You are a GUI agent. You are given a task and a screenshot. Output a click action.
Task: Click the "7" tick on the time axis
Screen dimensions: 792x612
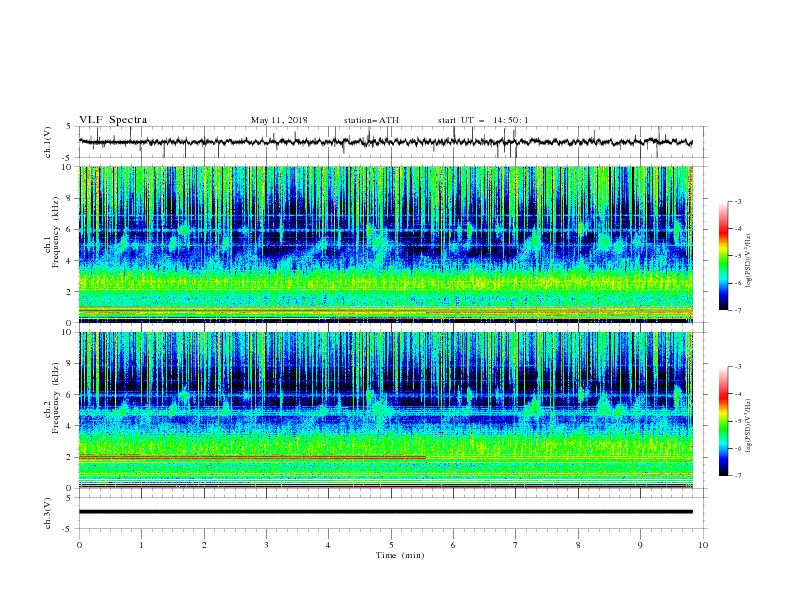[x=515, y=545]
